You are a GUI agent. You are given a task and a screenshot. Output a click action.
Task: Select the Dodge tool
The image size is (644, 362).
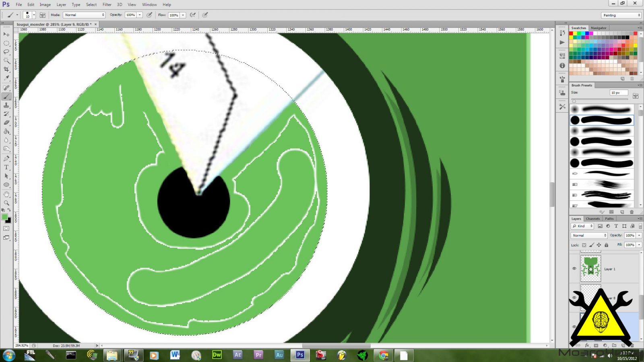point(6,149)
